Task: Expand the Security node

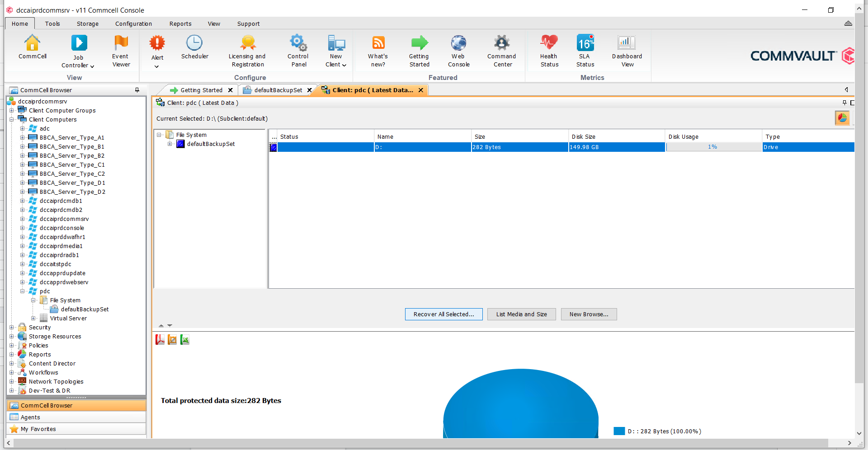Action: pyautogui.click(x=12, y=328)
